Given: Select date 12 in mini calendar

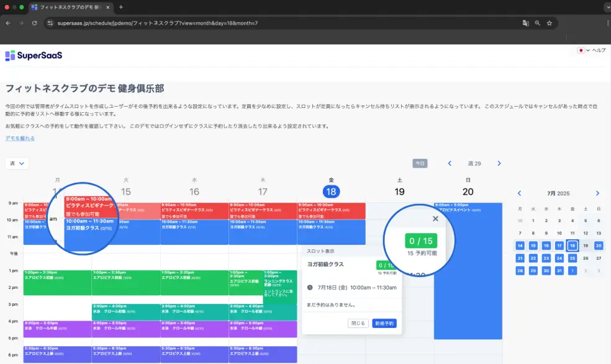Looking at the screenshot, I should [x=586, y=233].
